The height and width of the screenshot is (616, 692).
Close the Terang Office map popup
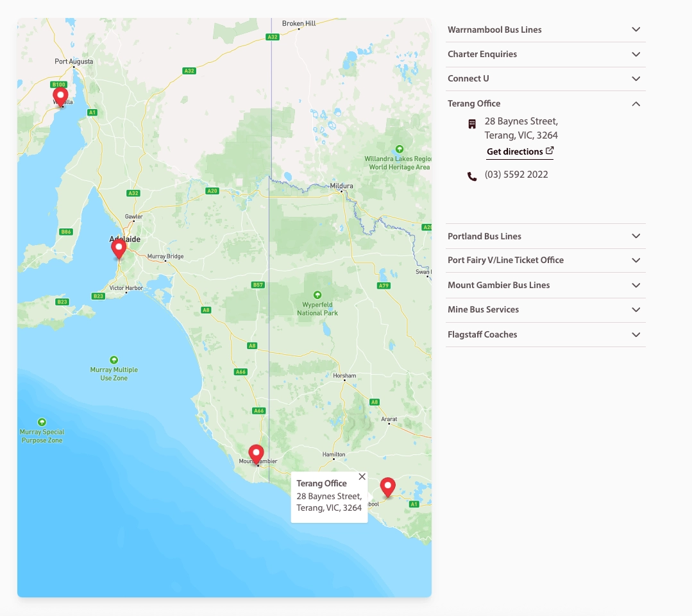tap(362, 476)
